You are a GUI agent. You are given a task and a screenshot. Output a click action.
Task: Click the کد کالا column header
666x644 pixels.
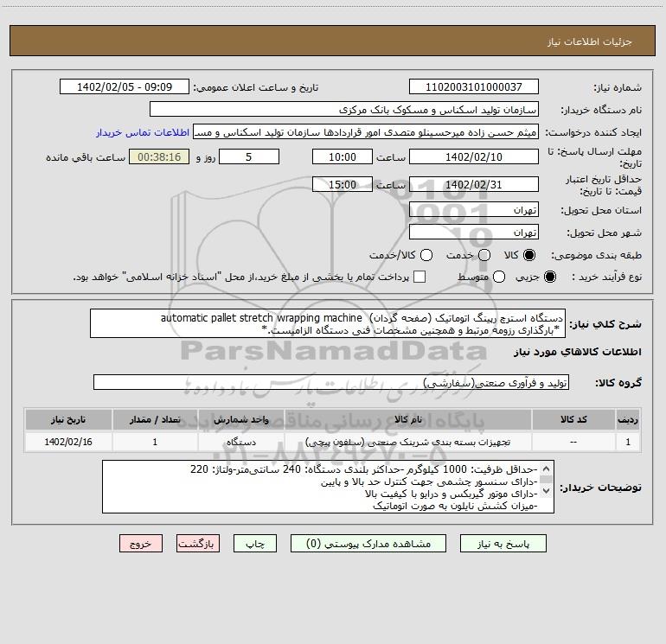(573, 419)
